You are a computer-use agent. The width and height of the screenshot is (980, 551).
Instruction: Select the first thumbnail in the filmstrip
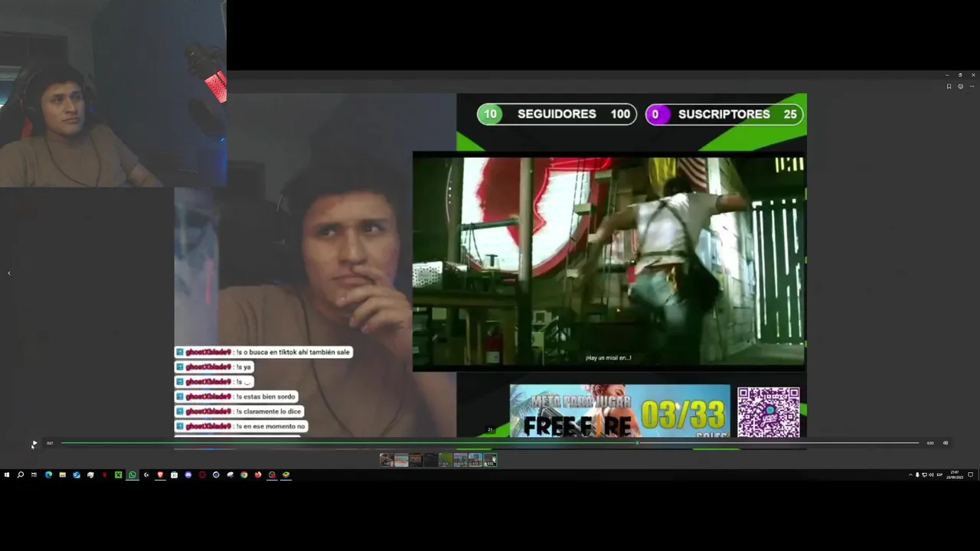pyautogui.click(x=387, y=460)
